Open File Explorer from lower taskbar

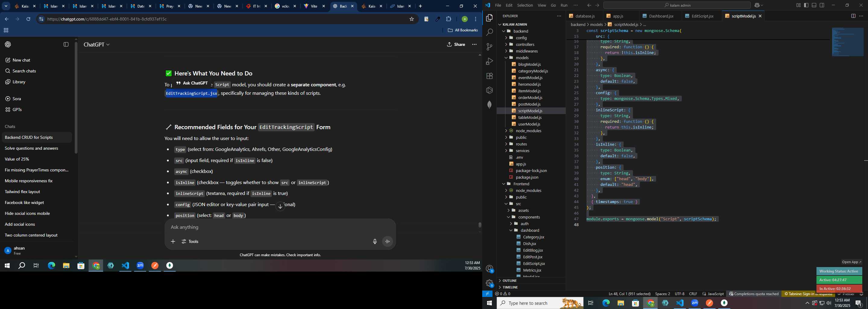(621, 303)
